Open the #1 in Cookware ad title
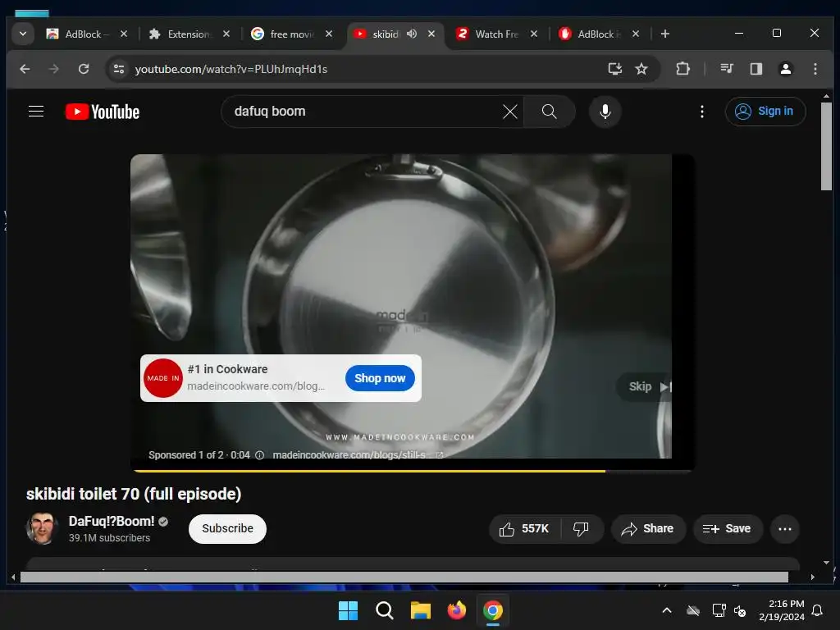840x630 pixels. coord(228,369)
